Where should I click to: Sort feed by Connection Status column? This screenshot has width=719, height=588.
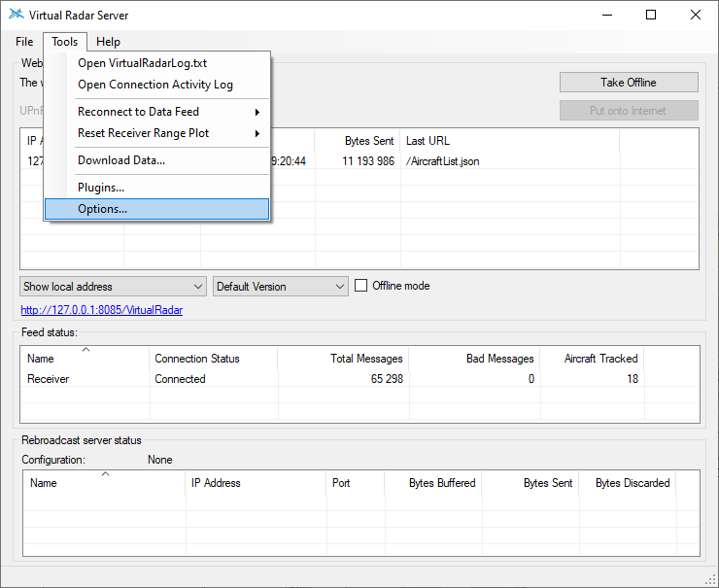pyautogui.click(x=213, y=359)
